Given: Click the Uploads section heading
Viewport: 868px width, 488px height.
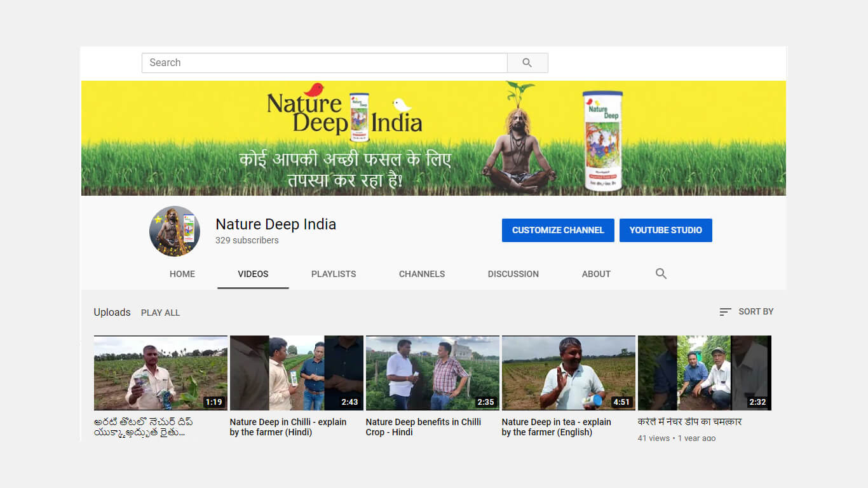Looking at the screenshot, I should pos(112,312).
